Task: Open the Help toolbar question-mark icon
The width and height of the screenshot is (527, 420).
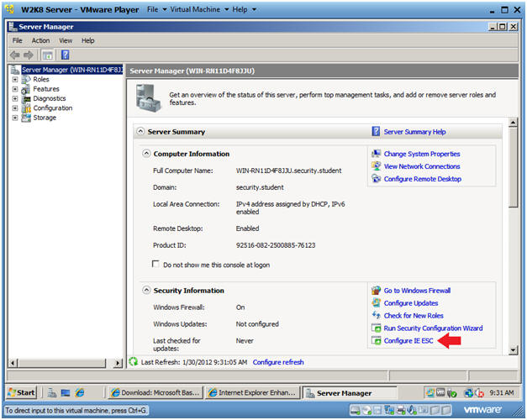Action: tap(65, 55)
